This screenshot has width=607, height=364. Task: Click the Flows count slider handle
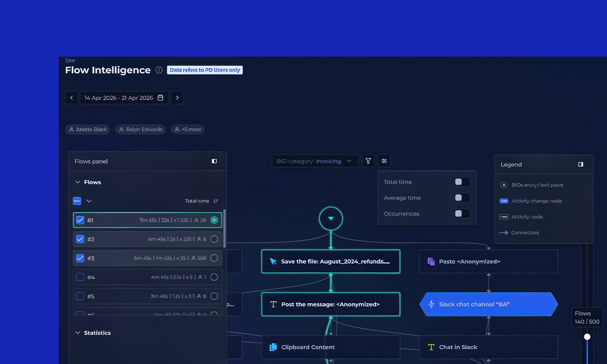pyautogui.click(x=587, y=336)
